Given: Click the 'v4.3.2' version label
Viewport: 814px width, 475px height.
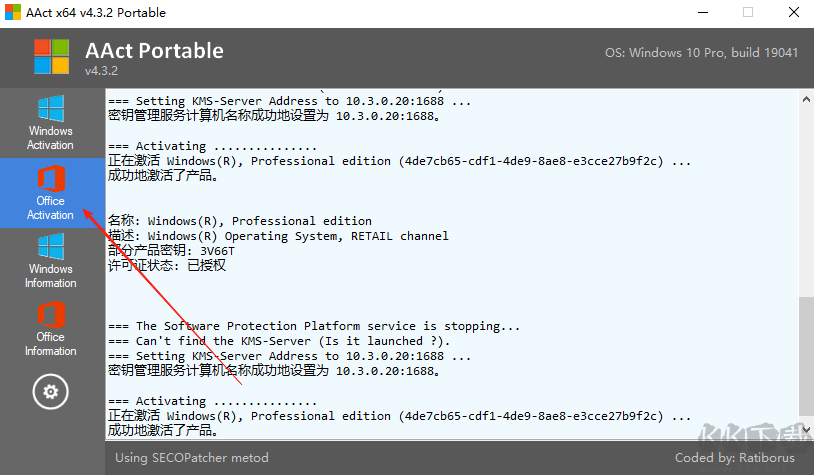Looking at the screenshot, I should point(101,71).
